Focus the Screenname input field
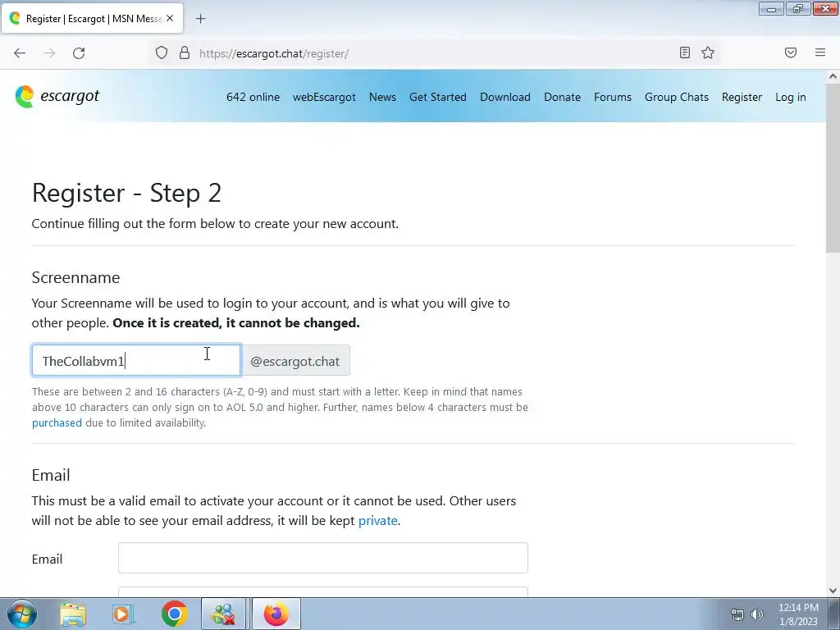Screen dimensions: 840x630 (x=136, y=361)
